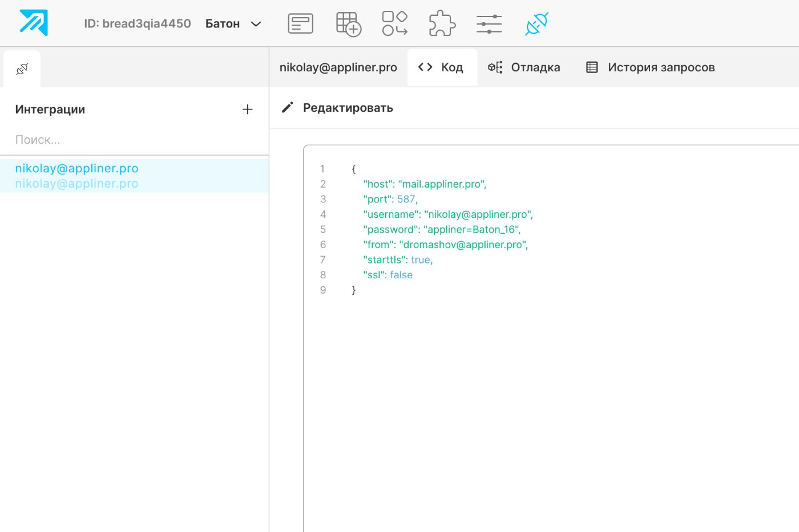Image resolution: width=799 pixels, height=532 pixels.
Task: Open the forms icon in top toolbar
Action: [x=301, y=23]
